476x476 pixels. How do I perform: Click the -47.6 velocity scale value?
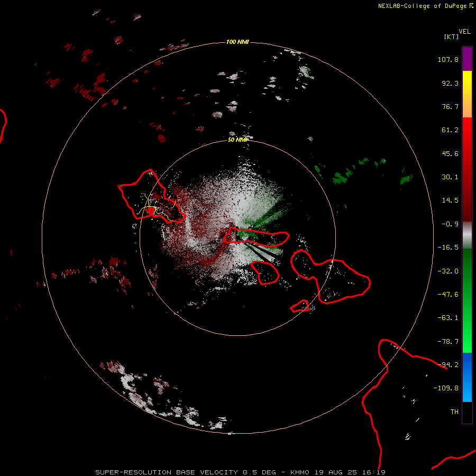click(x=448, y=295)
